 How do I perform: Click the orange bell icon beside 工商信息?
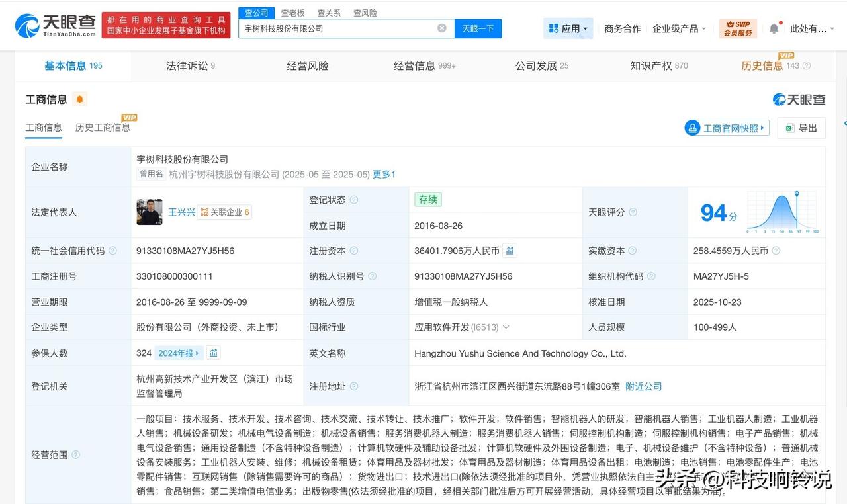pos(79,99)
